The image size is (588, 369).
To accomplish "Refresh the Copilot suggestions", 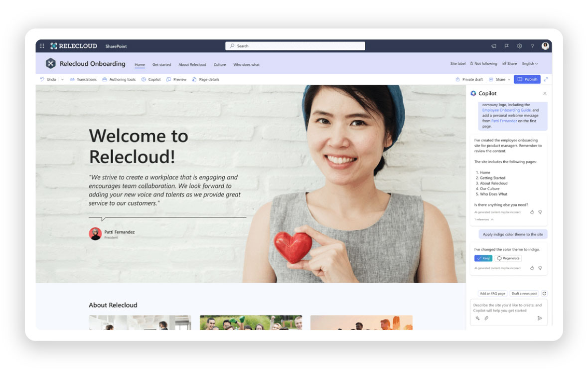I will (544, 294).
